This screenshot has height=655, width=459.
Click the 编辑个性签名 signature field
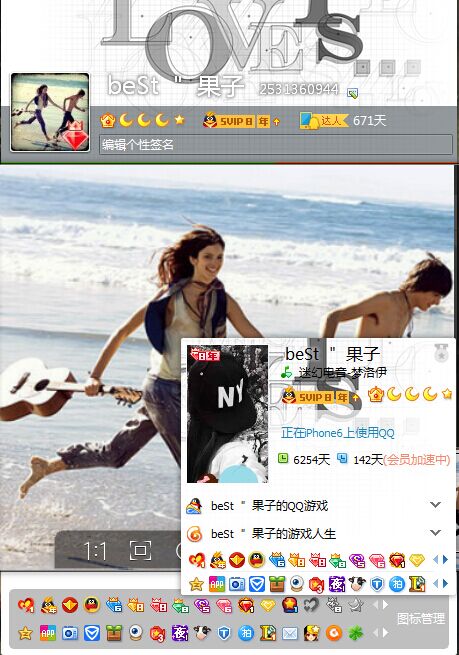tap(276, 145)
